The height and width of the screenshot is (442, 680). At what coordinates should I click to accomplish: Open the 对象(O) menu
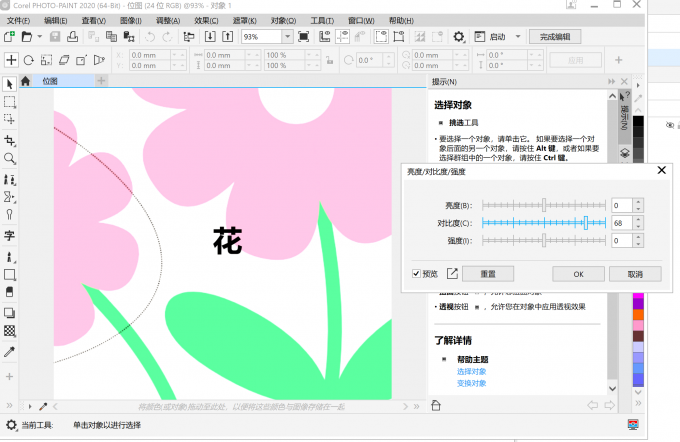pos(284,21)
